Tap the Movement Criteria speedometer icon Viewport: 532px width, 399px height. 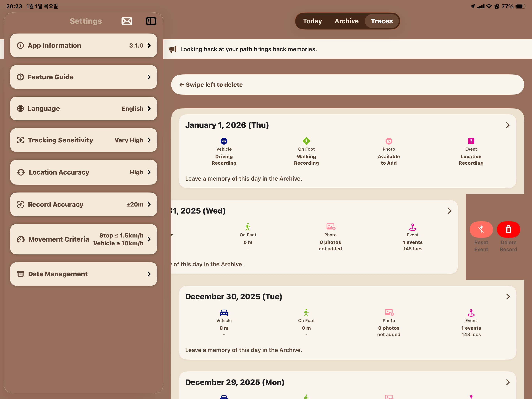(21, 239)
